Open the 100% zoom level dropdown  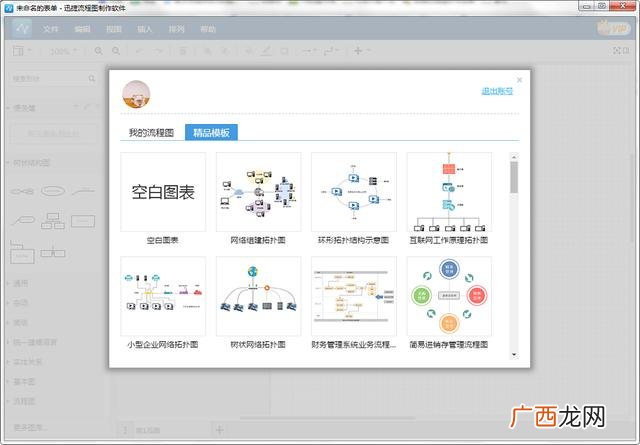point(63,51)
